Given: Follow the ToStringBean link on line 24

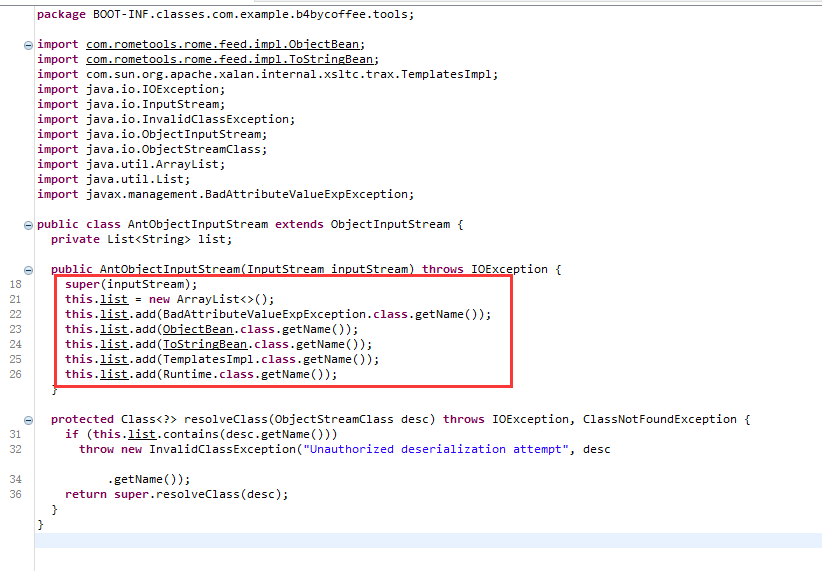Looking at the screenshot, I should click(x=204, y=344).
